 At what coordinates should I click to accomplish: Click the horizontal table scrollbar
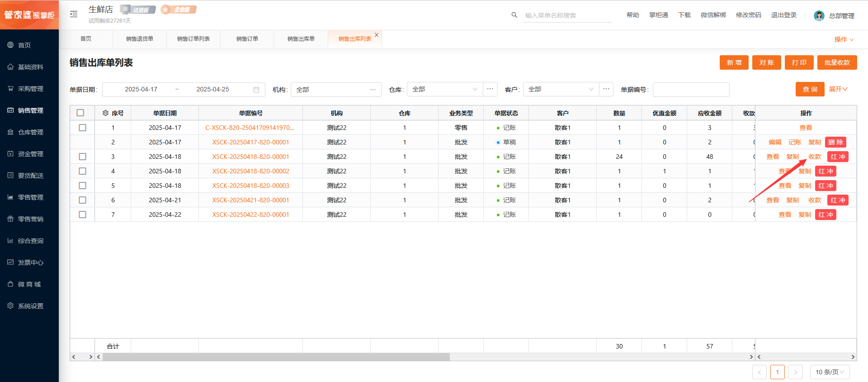[x=276, y=357]
